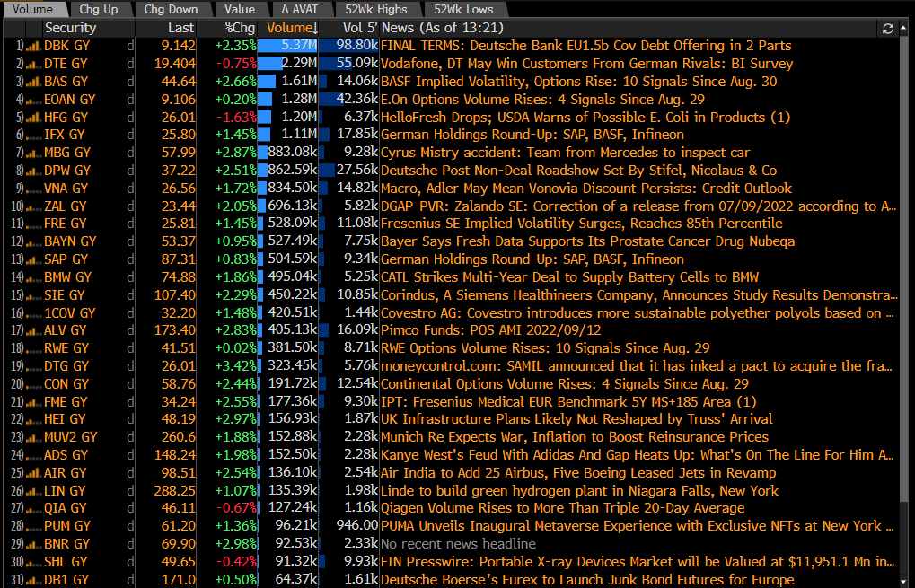Image resolution: width=915 pixels, height=588 pixels.
Task: Select the PUM GY security ticker
Action: coord(67,526)
